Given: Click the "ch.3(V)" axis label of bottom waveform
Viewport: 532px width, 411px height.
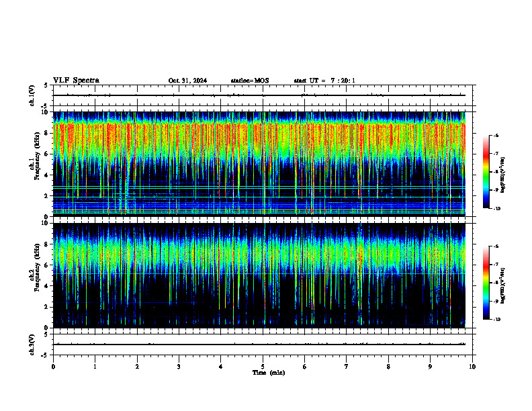Looking at the screenshot, I should [x=32, y=345].
